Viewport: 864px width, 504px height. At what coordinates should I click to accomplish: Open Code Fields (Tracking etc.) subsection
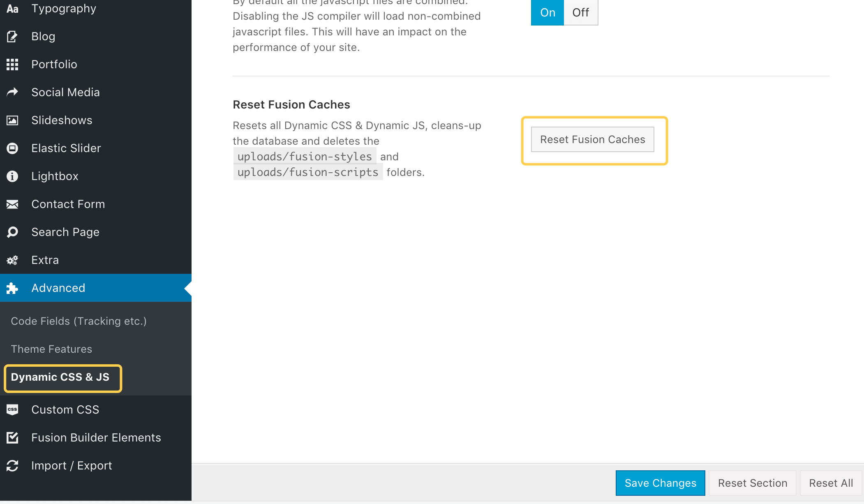coord(79,321)
